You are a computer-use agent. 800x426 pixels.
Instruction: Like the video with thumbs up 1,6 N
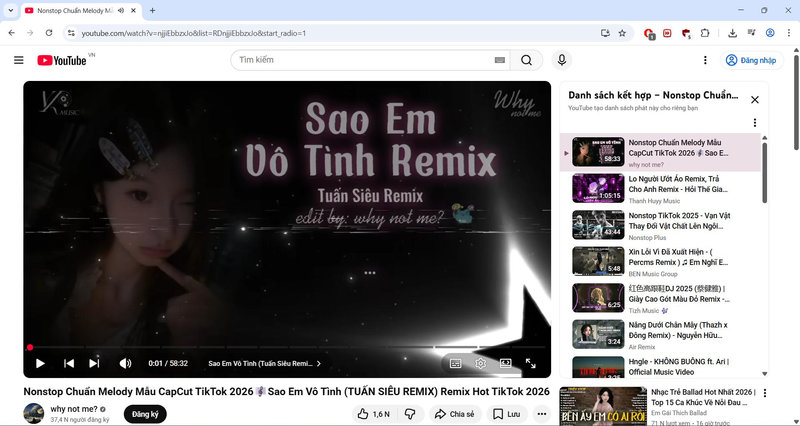coord(373,414)
